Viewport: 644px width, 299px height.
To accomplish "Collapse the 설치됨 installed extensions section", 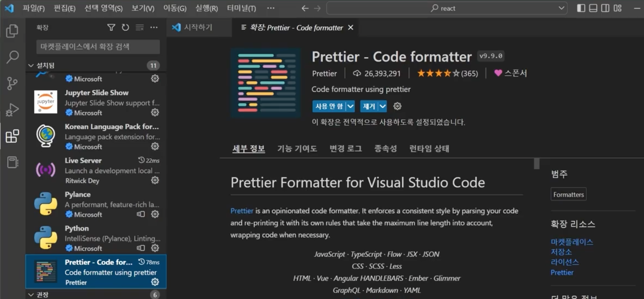I will tap(31, 66).
